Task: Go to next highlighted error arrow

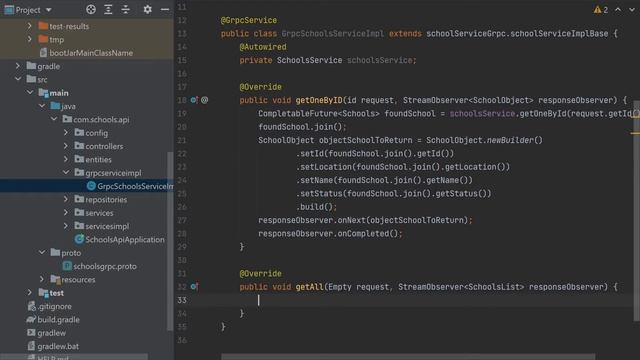Action: click(x=632, y=9)
